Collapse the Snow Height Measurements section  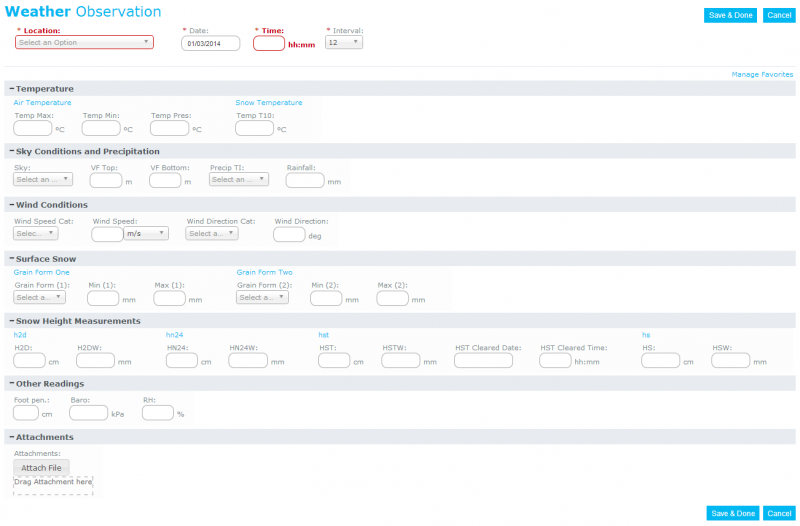click(12, 321)
